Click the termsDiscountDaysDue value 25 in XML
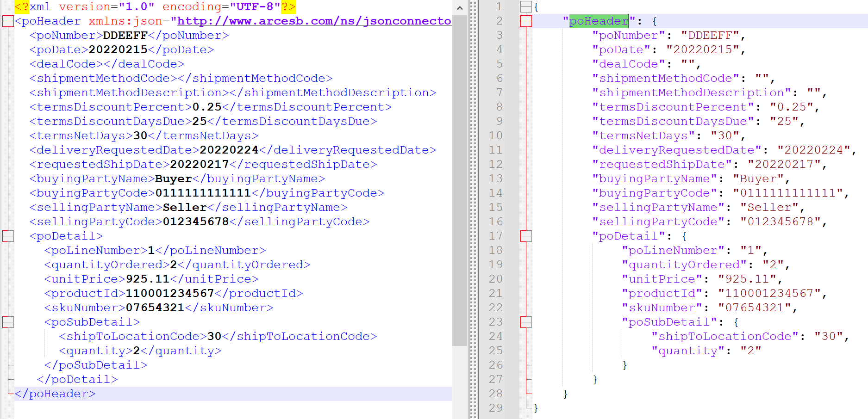Image resolution: width=868 pixels, height=419 pixels. [200, 122]
